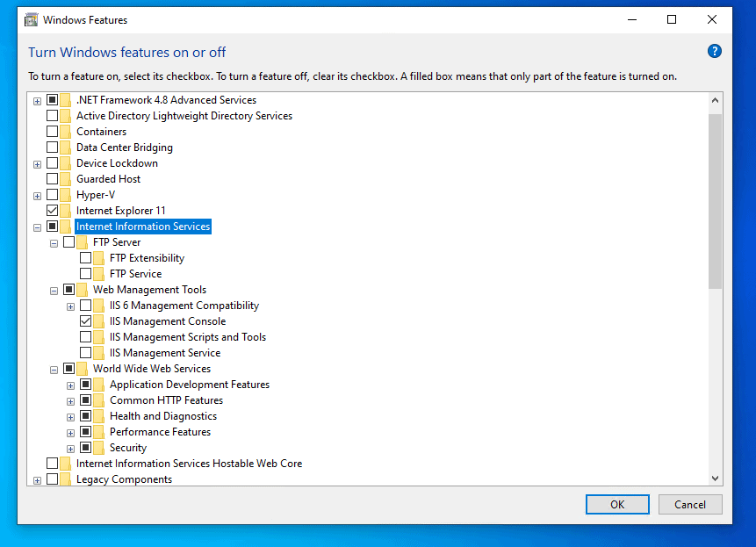Enable the FTP Service checkbox
756x547 pixels.
pos(85,274)
